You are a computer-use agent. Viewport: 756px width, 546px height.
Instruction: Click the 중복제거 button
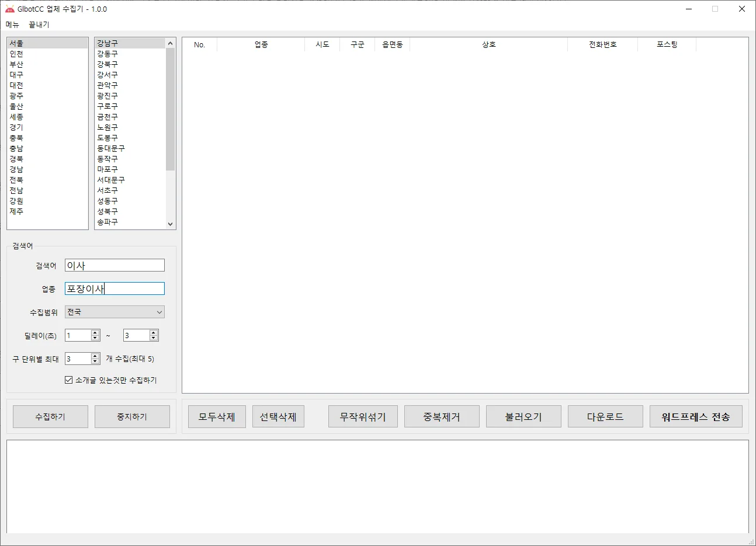click(x=442, y=417)
